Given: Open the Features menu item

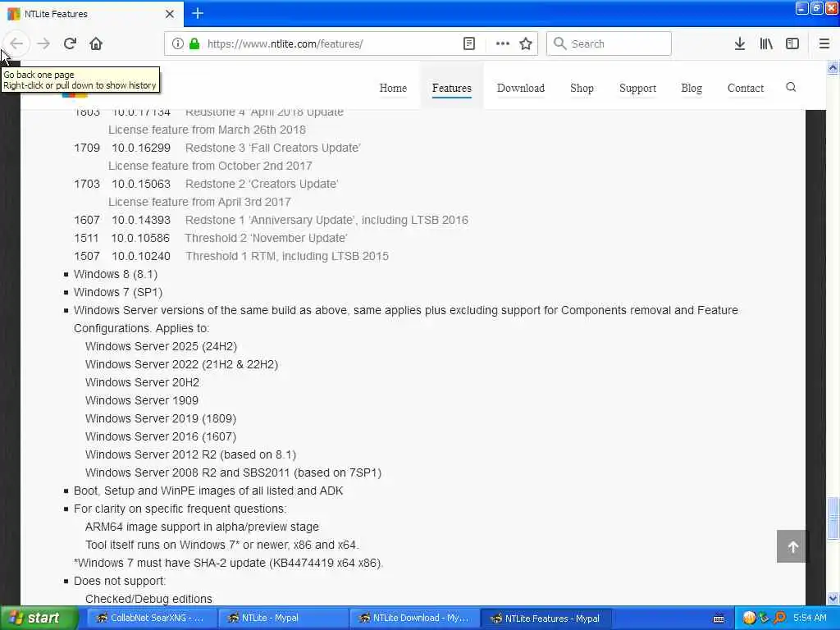Looking at the screenshot, I should click(452, 88).
